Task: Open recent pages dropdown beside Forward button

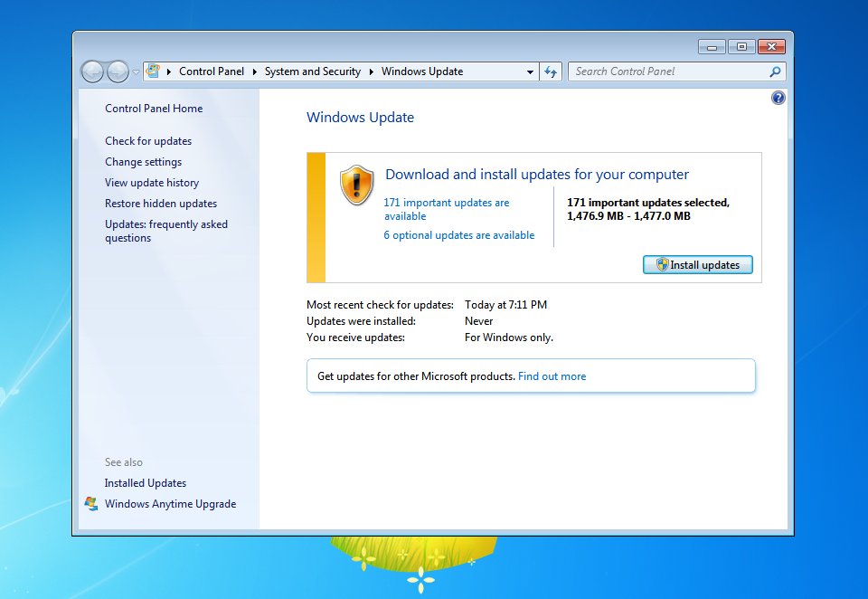Action: coord(136,72)
